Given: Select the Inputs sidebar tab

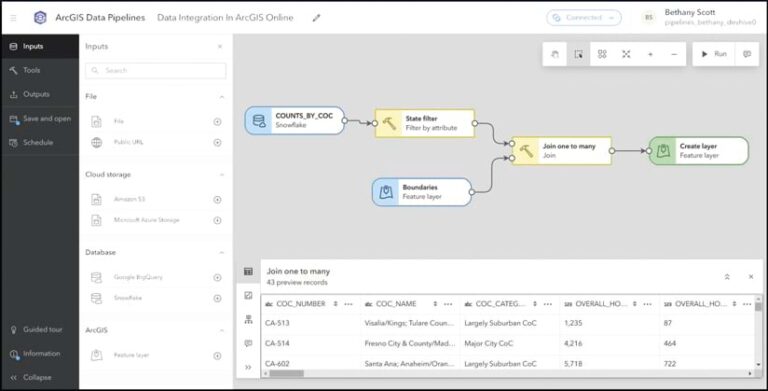Looking at the screenshot, I should [39, 47].
